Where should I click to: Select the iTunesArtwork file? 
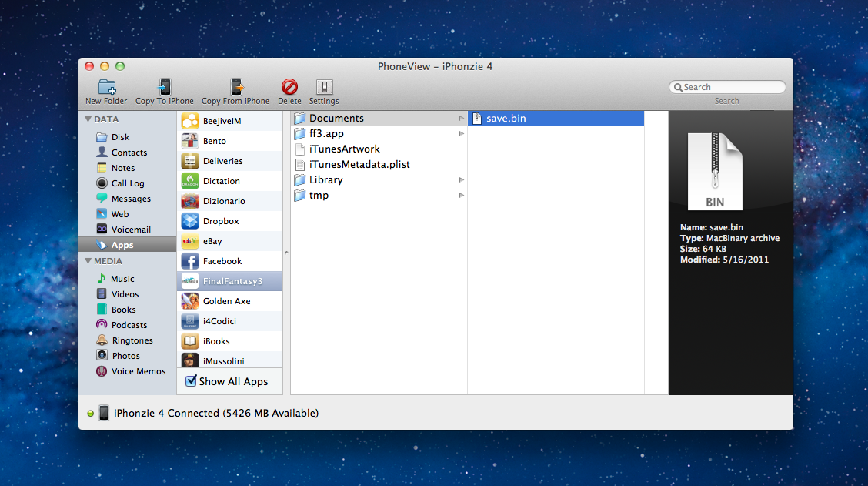(x=379, y=149)
